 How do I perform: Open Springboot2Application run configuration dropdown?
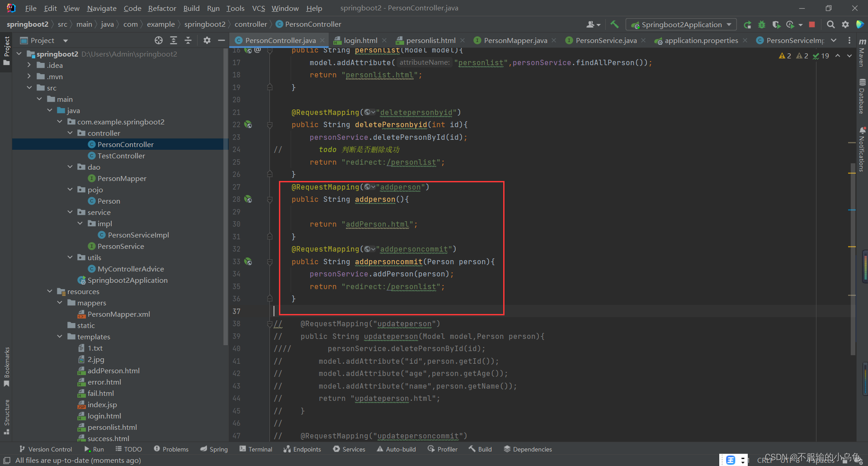tap(681, 24)
